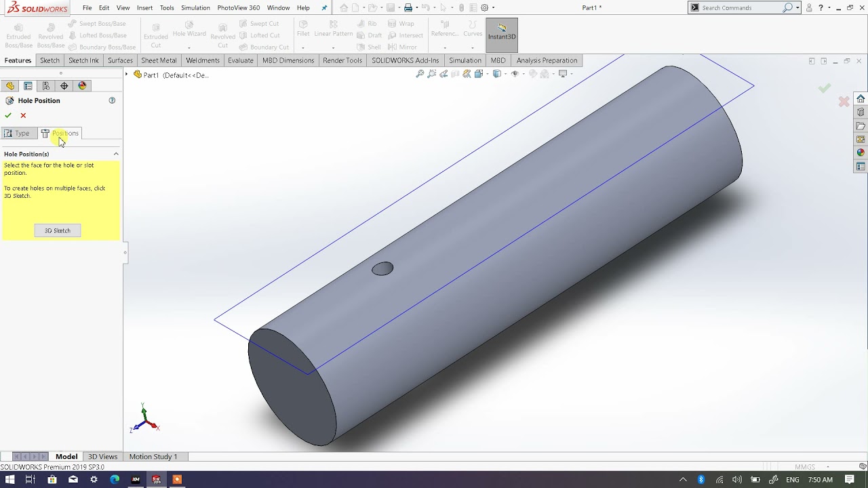868x488 pixels.
Task: Switch to the Sketch ribbon tab
Action: pyautogui.click(x=50, y=60)
